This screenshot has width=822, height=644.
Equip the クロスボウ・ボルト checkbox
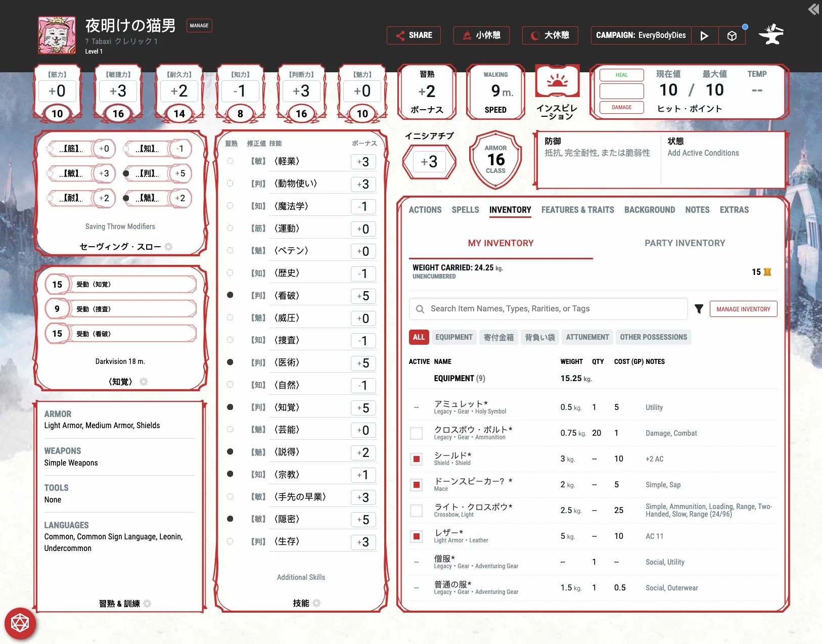[x=417, y=433]
